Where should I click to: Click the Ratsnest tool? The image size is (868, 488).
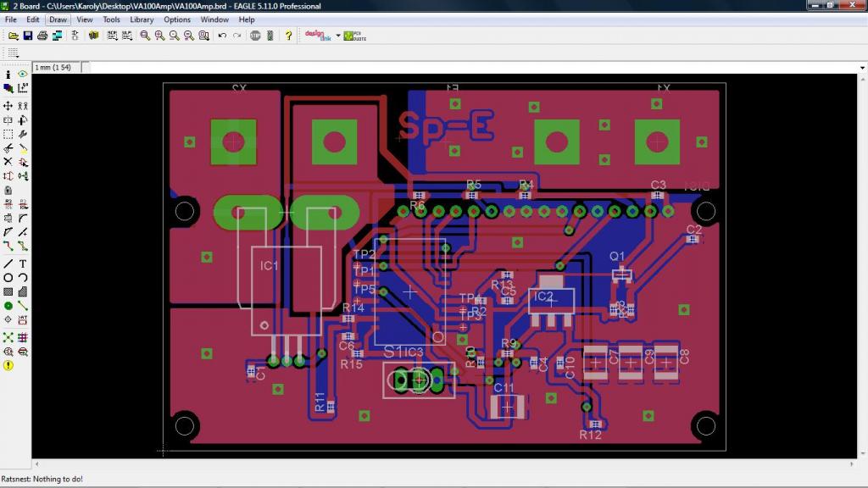(8, 337)
